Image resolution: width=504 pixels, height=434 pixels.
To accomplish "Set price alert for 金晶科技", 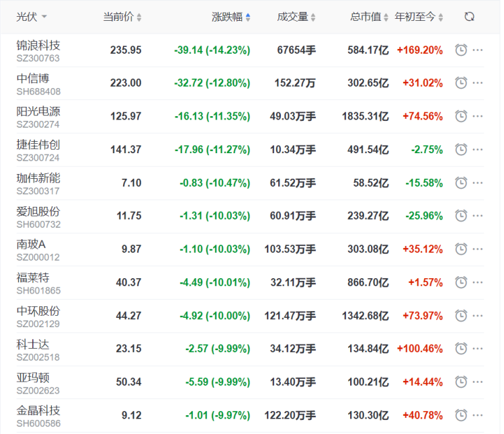I will (x=461, y=415).
